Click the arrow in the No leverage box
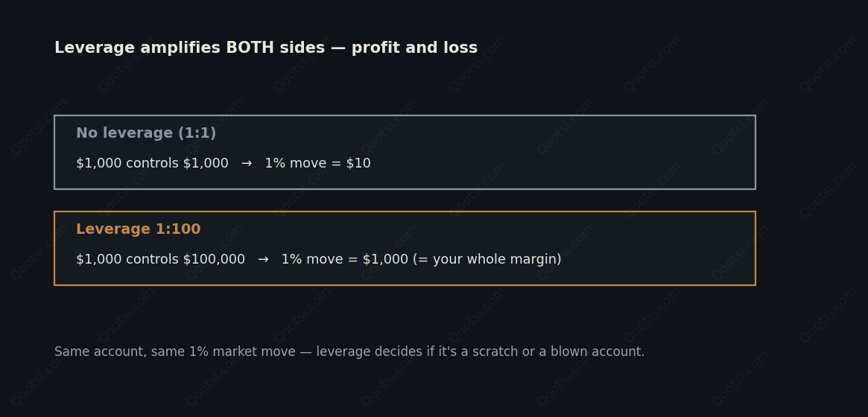The height and width of the screenshot is (417, 868). tap(247, 164)
